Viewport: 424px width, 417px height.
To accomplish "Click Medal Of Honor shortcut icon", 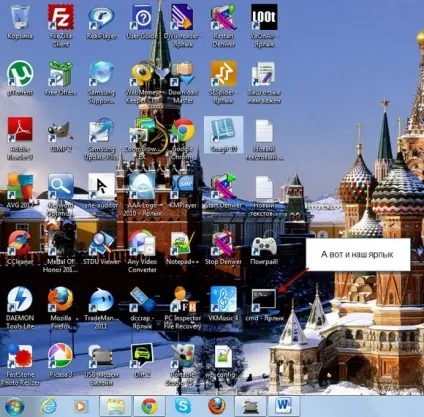I will pos(61,243).
